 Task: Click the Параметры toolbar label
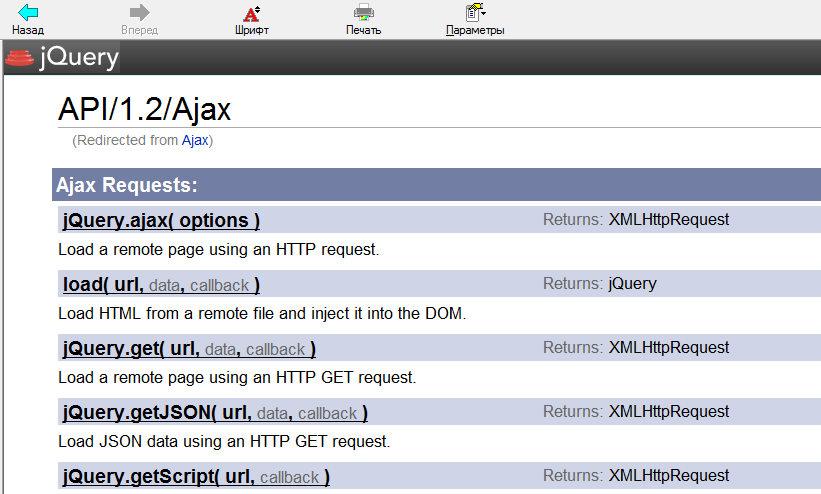[475, 30]
